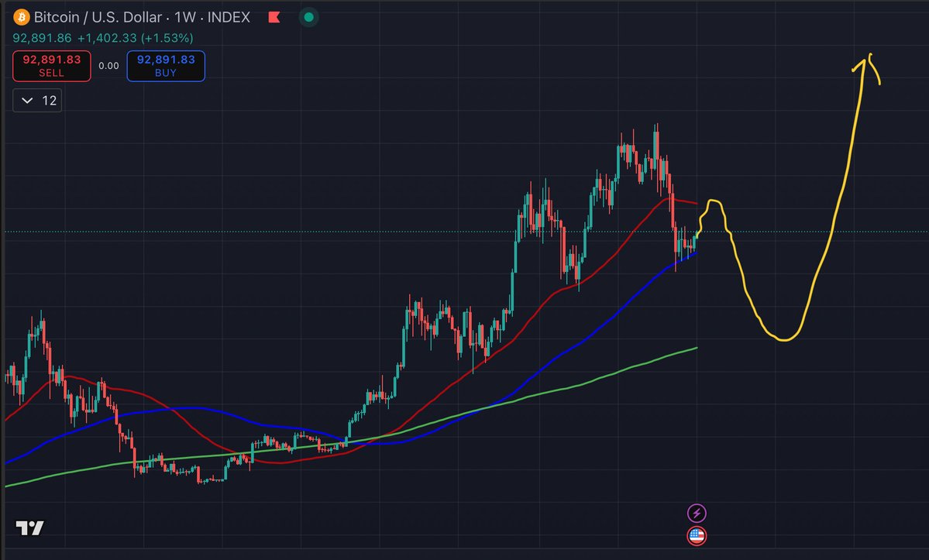Click the INDEX exchange label
929x560 pixels.
(x=229, y=17)
